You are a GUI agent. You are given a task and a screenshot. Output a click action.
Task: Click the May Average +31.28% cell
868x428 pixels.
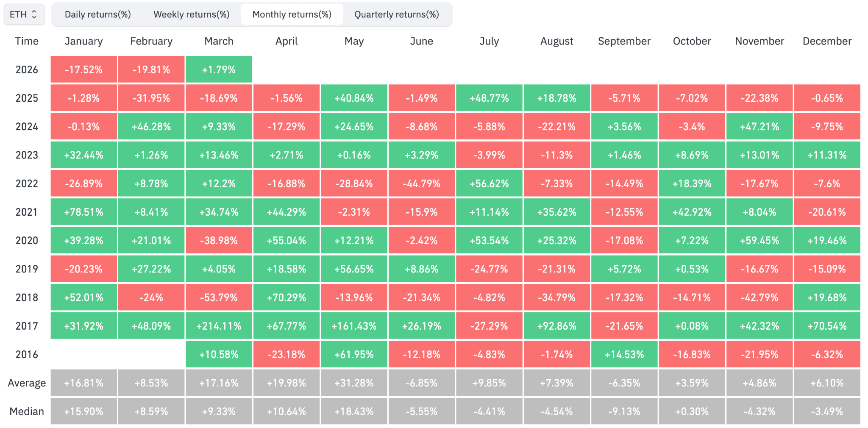tap(354, 383)
